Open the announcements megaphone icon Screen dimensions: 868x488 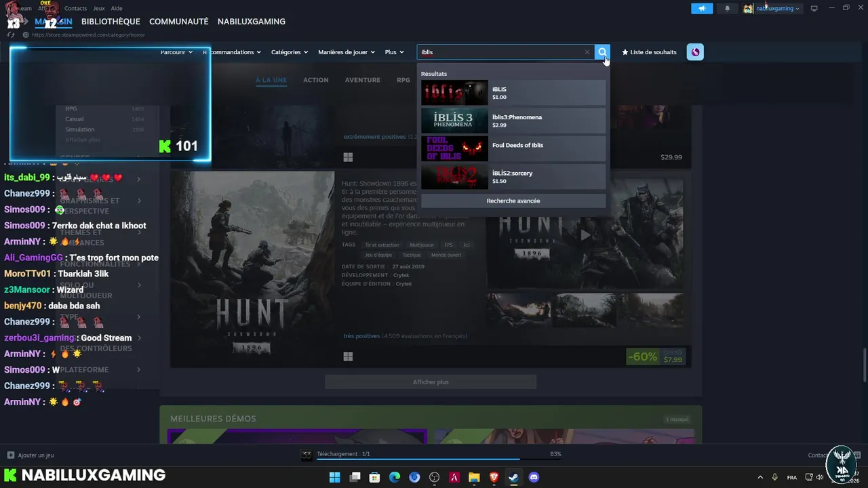tap(702, 8)
